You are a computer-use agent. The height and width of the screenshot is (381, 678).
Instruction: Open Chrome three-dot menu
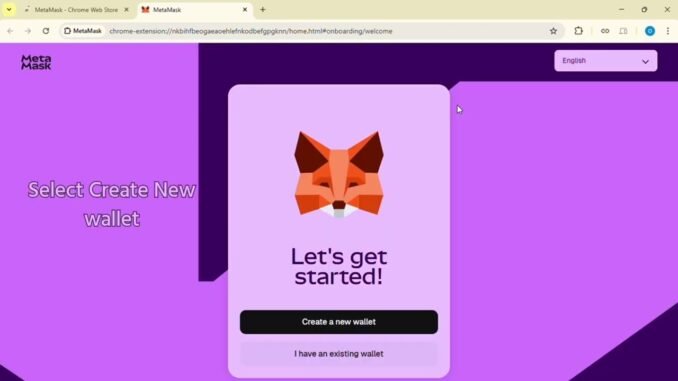coord(668,31)
